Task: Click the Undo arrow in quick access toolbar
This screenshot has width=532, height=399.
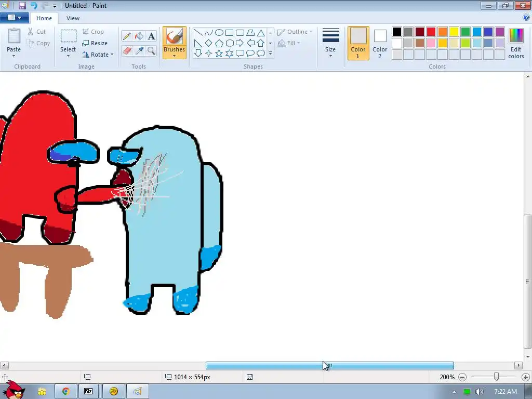Action: [34, 5]
